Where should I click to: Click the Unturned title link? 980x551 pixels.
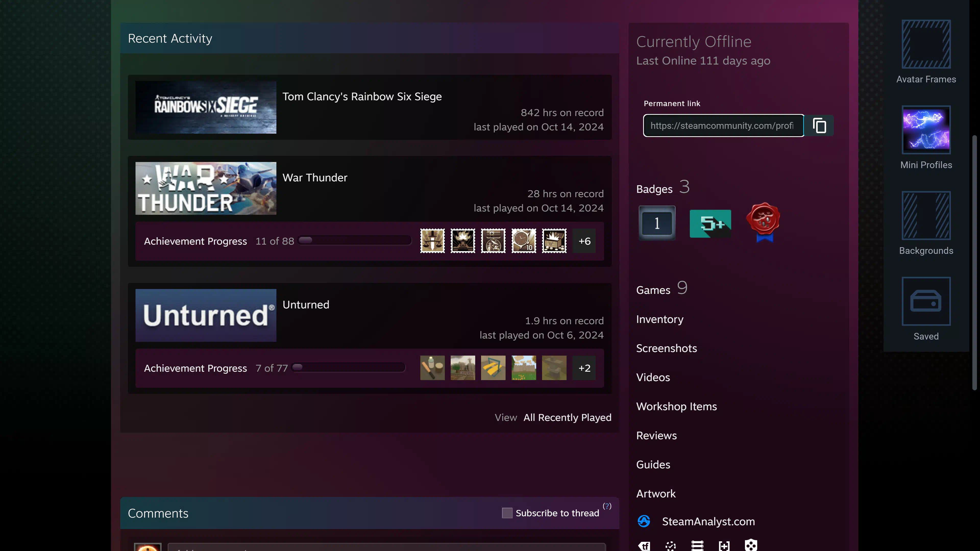click(306, 305)
